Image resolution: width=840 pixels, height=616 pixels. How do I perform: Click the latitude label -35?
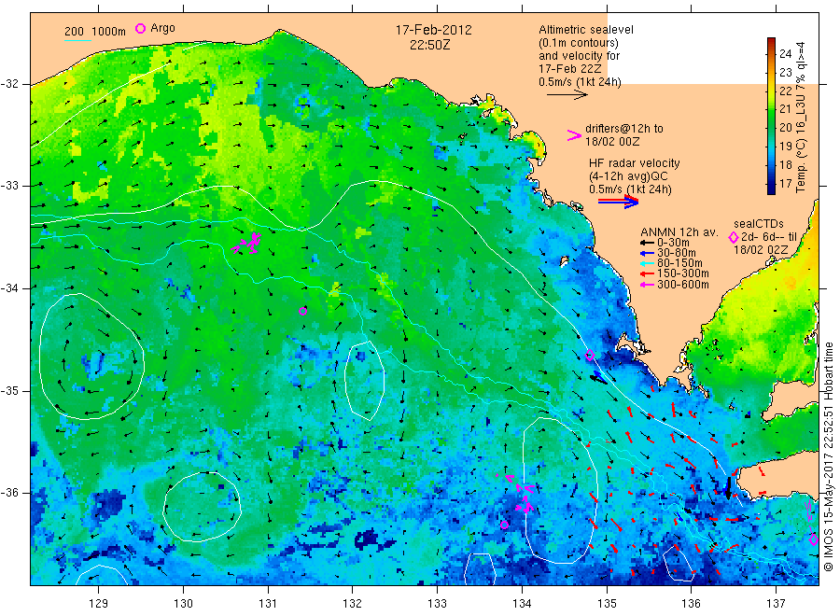pyautogui.click(x=10, y=390)
